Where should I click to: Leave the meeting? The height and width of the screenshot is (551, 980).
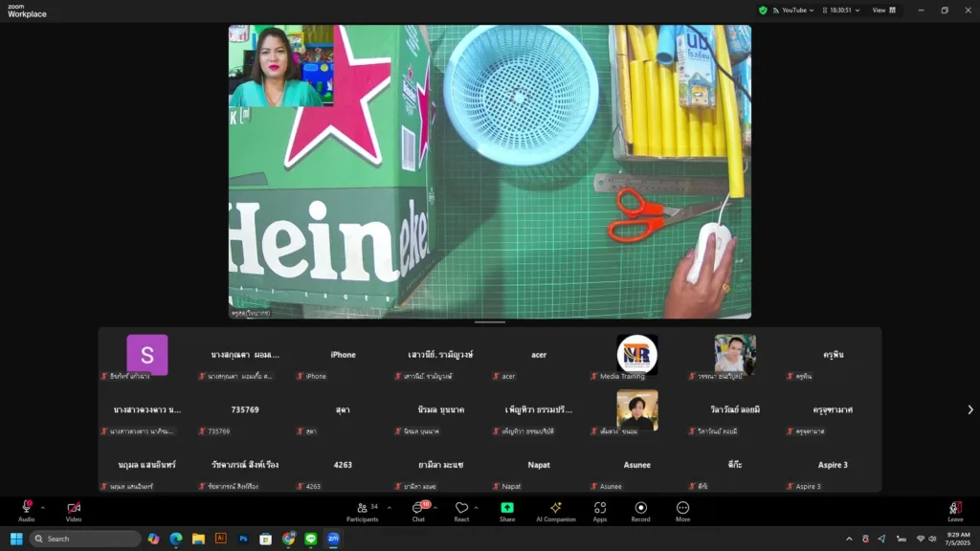click(954, 508)
